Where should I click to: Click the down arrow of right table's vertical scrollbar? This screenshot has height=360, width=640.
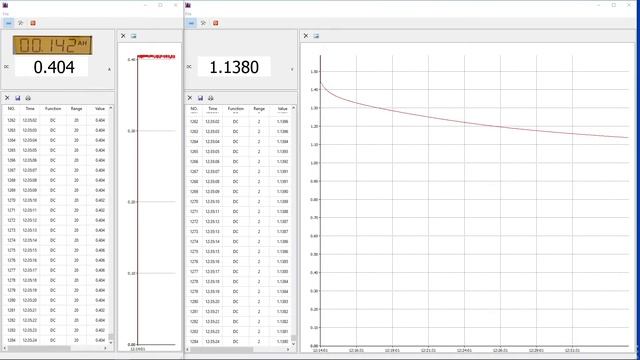pos(293,344)
